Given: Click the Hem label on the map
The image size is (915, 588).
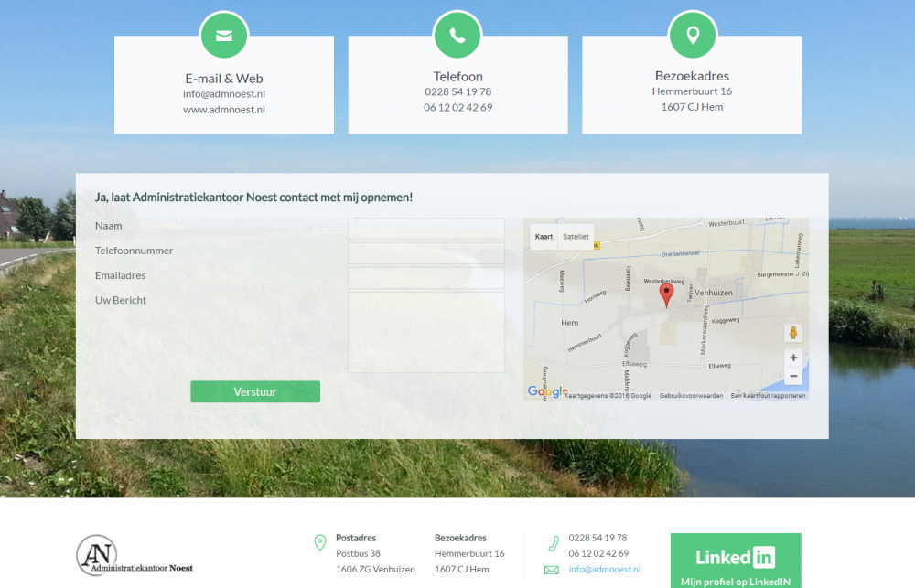Looking at the screenshot, I should point(570,323).
